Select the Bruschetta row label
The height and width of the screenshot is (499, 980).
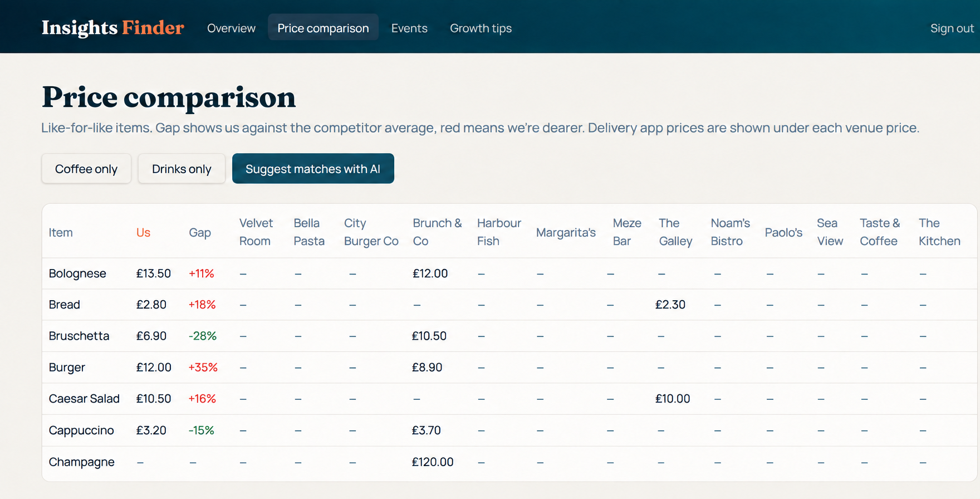79,336
